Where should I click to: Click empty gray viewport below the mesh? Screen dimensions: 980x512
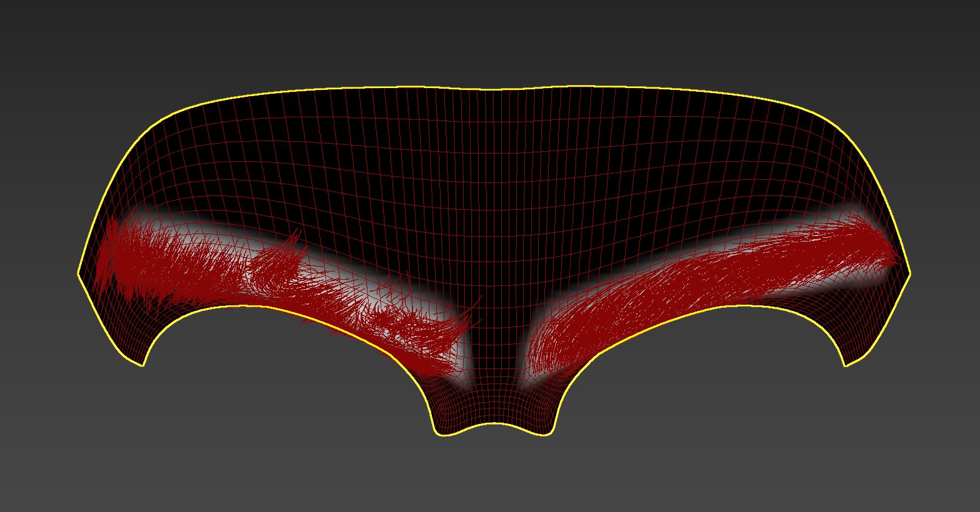494,475
